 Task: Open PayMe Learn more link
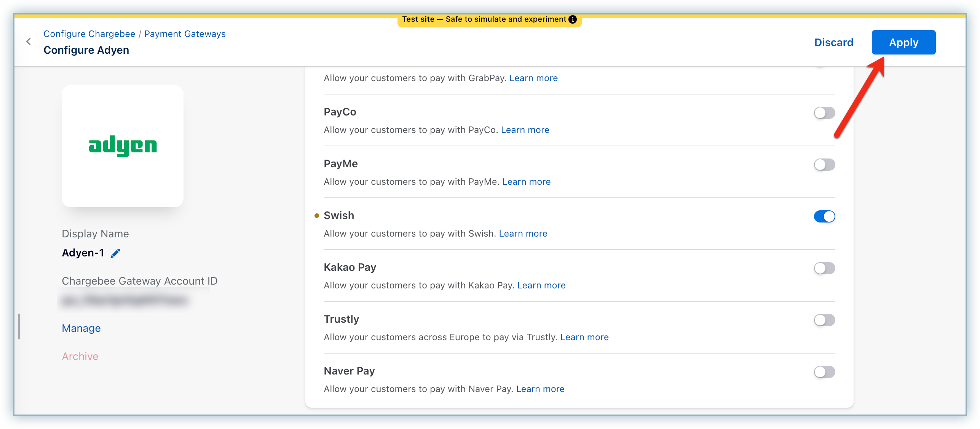(x=526, y=182)
